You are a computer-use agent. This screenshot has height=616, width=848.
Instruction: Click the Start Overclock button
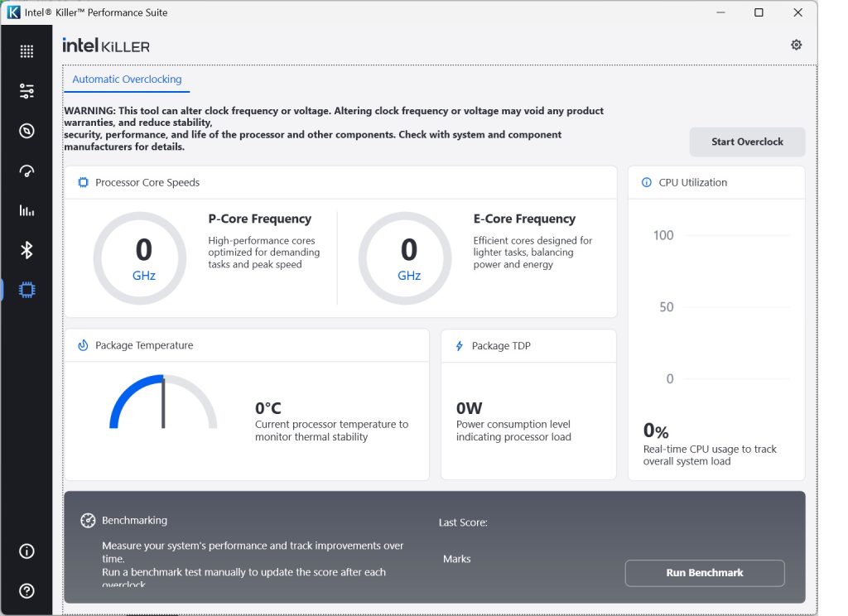(x=747, y=142)
